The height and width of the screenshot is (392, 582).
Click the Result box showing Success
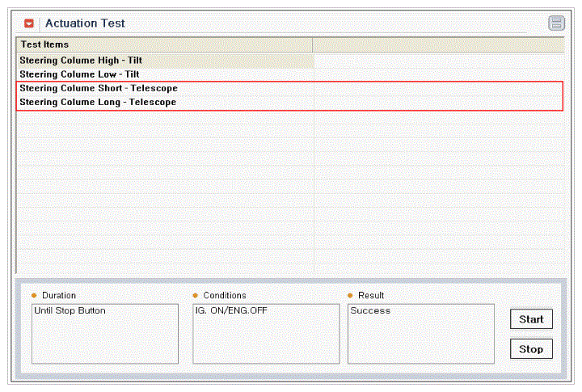(420, 334)
